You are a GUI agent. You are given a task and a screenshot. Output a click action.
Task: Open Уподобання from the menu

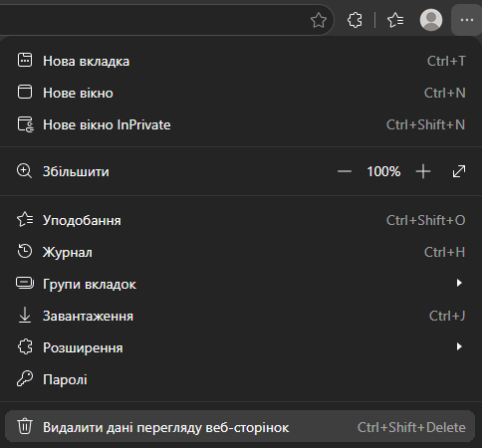241,220
